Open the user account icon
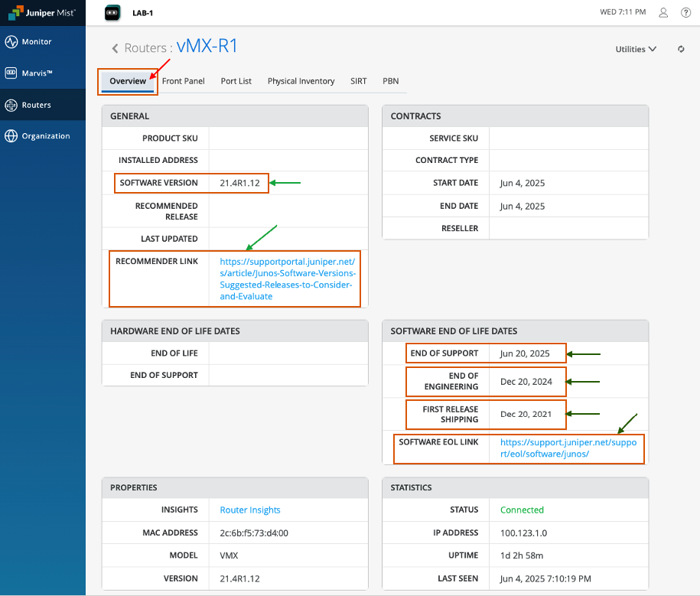700x596 pixels. point(663,12)
